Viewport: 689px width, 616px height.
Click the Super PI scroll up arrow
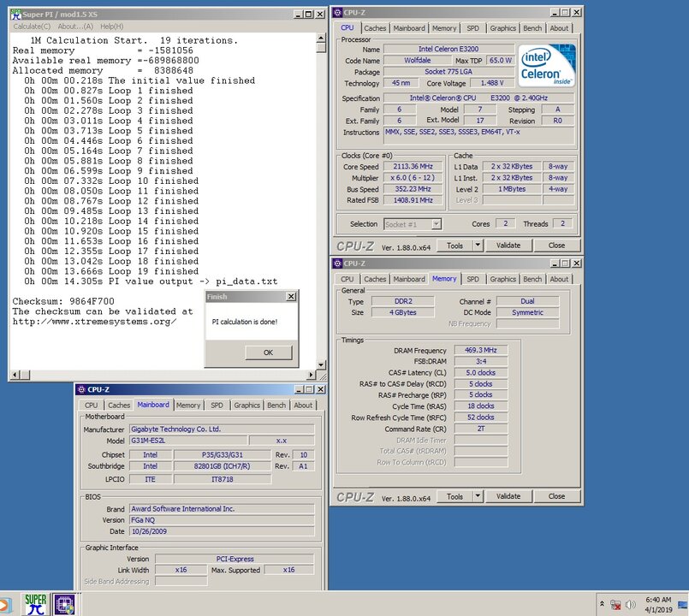click(321, 38)
